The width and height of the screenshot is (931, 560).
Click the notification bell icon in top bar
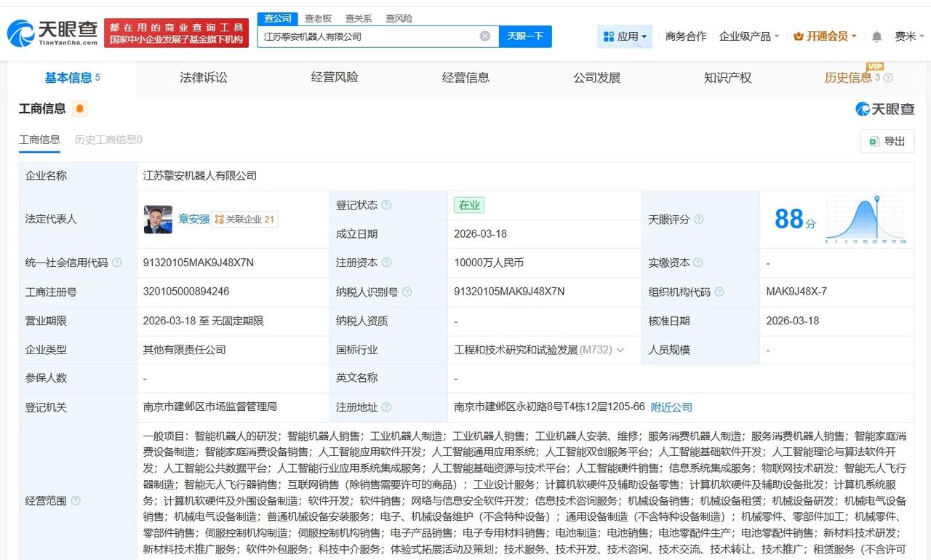tap(876, 36)
